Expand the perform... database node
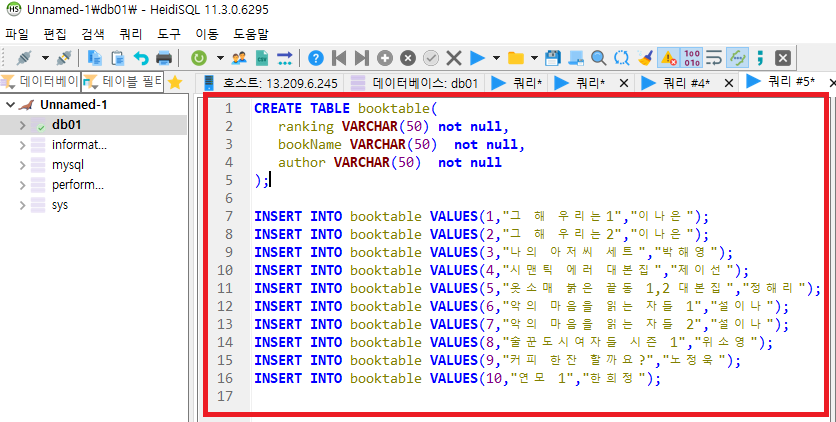The width and height of the screenshot is (836, 422). coord(22,185)
